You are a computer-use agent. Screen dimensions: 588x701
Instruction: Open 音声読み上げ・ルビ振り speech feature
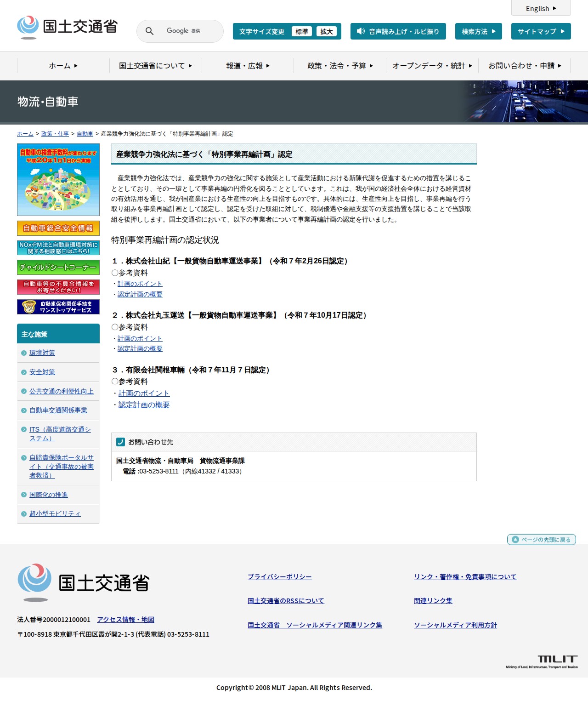click(398, 31)
